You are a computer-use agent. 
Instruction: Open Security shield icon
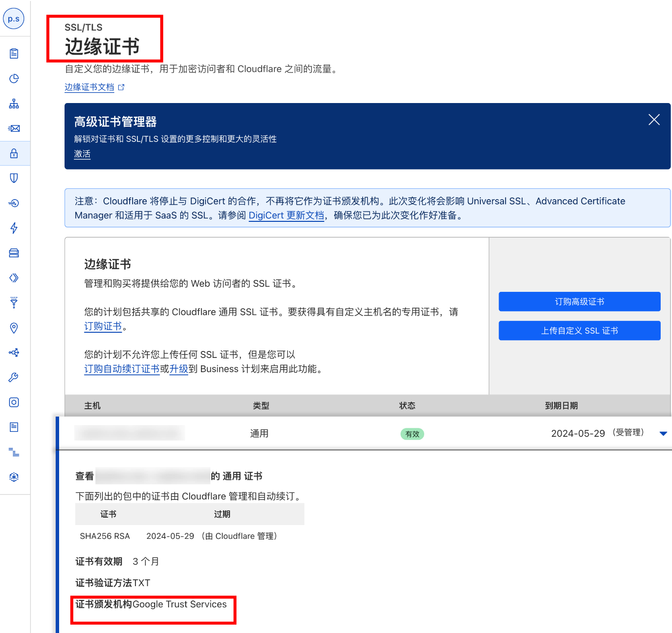tap(14, 178)
